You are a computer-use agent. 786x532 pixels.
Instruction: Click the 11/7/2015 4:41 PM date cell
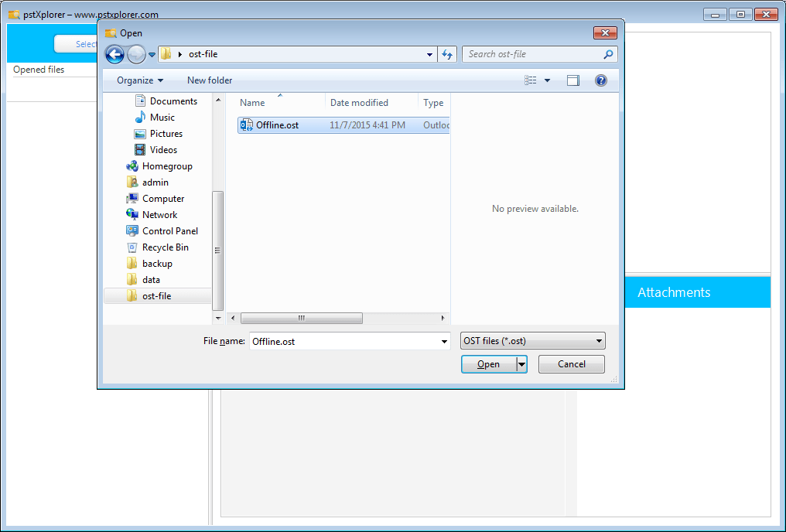coord(367,125)
